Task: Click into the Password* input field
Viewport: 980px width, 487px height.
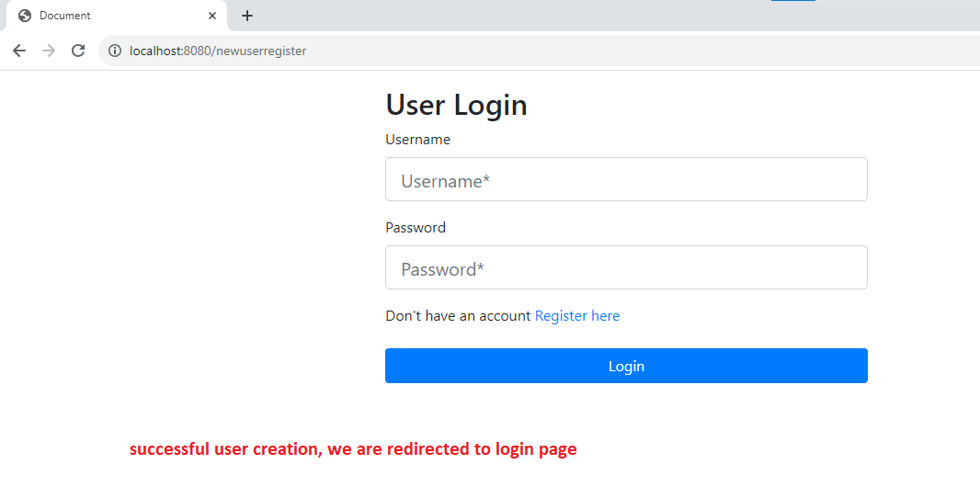Action: [626, 267]
